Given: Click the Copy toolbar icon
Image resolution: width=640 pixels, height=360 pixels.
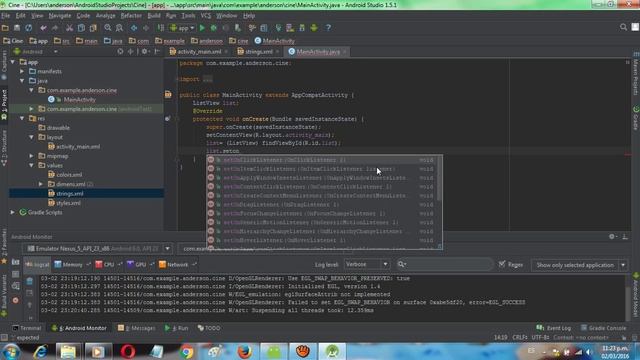Looking at the screenshot, I should [x=81, y=28].
